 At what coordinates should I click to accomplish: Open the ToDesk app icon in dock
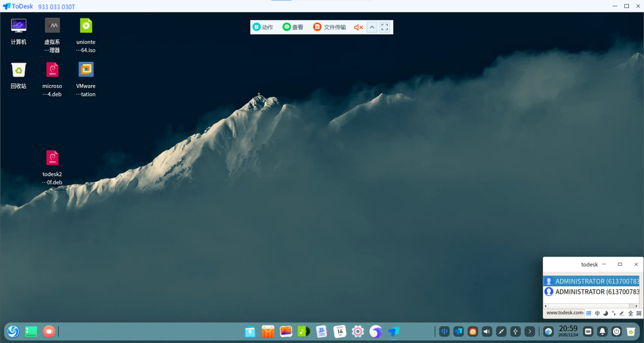point(394,332)
